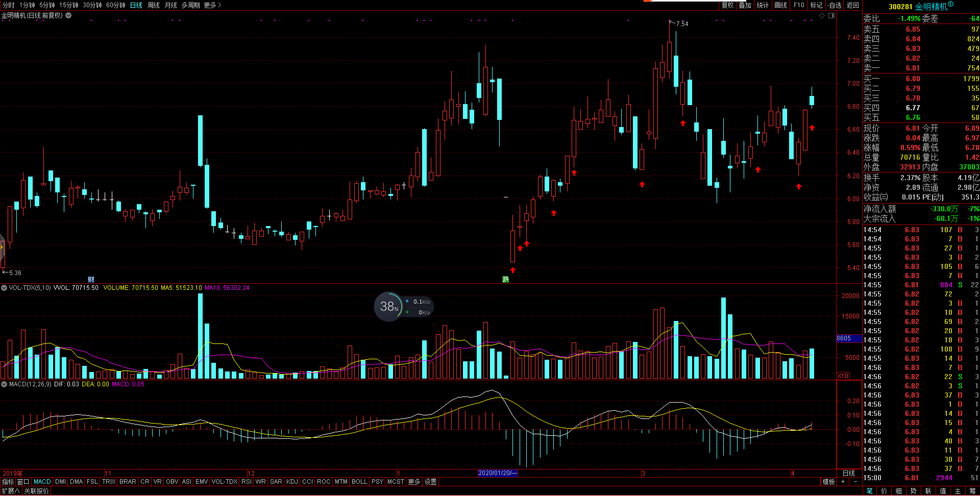Open the 统计 statistics tool
This screenshot has width=980, height=496.
(x=763, y=5)
